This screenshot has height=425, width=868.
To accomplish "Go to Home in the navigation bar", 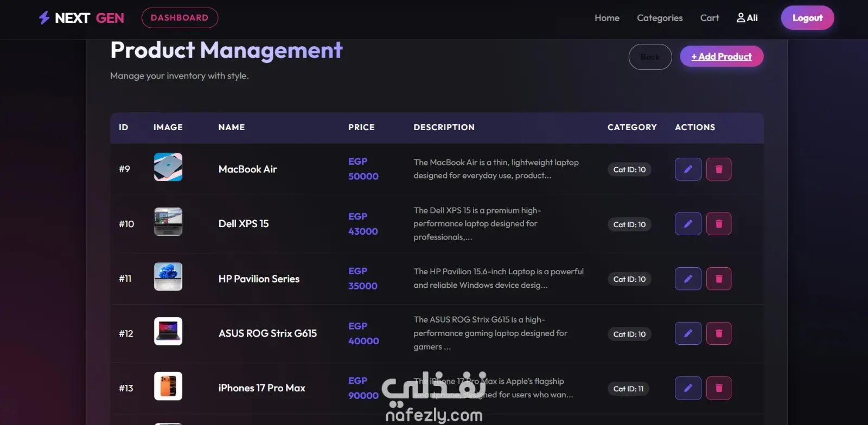I will (607, 18).
